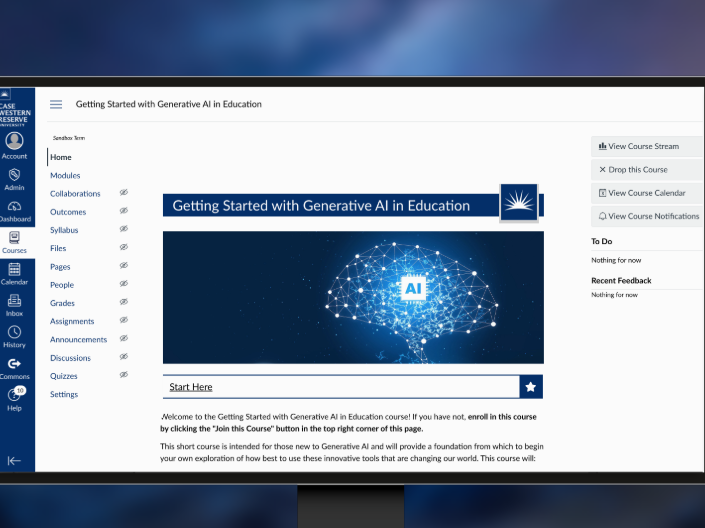Click hidden eye icon beside People

(x=124, y=283)
